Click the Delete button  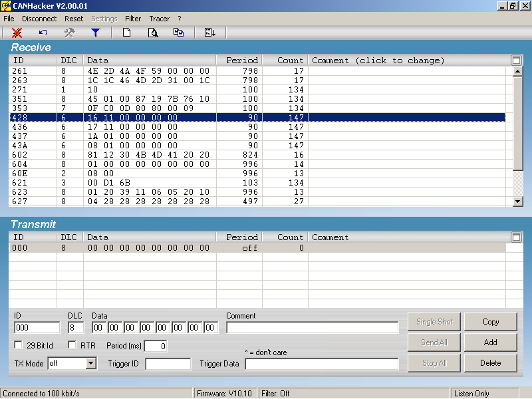point(491,363)
